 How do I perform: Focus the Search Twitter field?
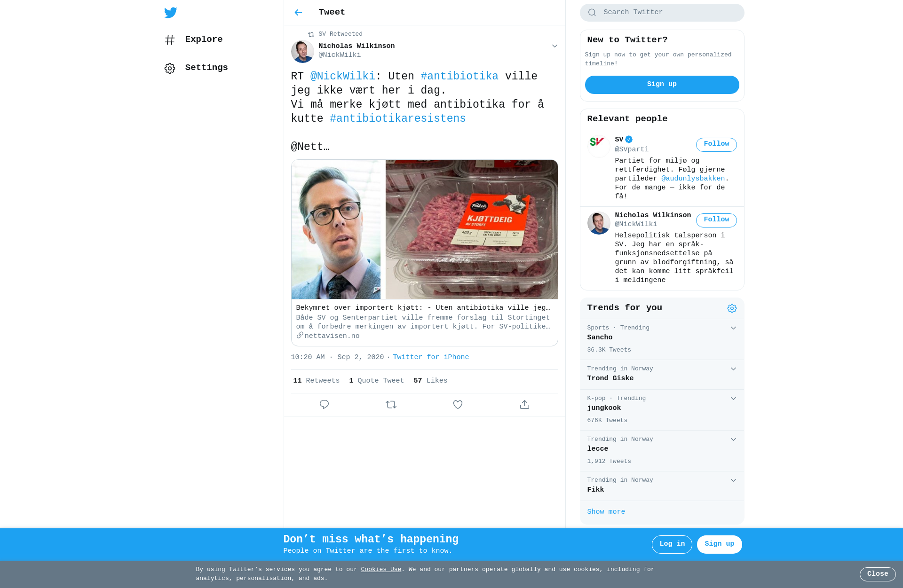[x=662, y=13]
